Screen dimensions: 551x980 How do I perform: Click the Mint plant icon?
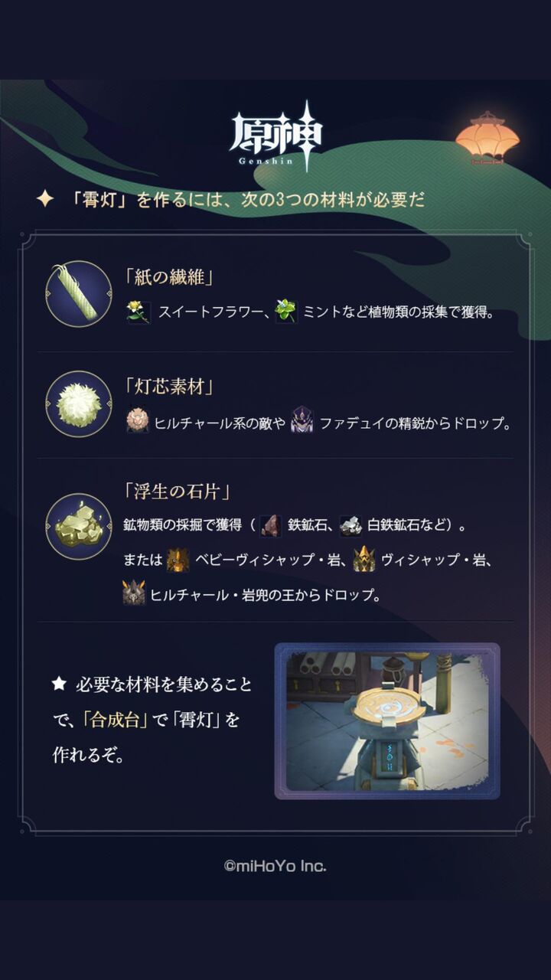(286, 312)
